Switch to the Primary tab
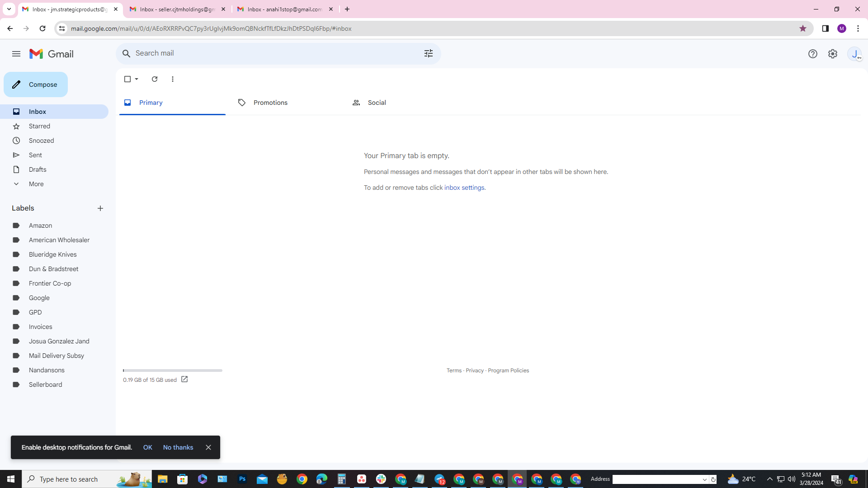 172,103
